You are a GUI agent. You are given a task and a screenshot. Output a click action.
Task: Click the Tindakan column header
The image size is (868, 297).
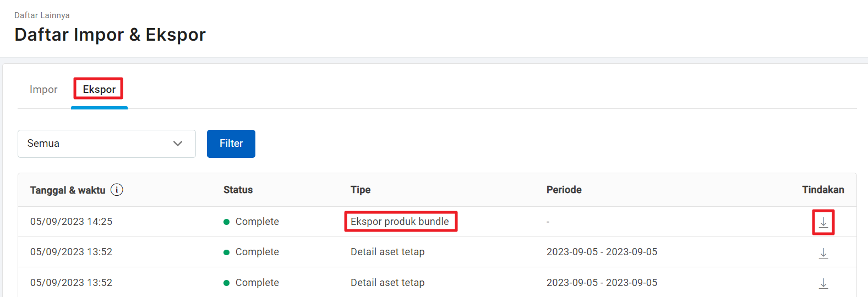tap(823, 190)
